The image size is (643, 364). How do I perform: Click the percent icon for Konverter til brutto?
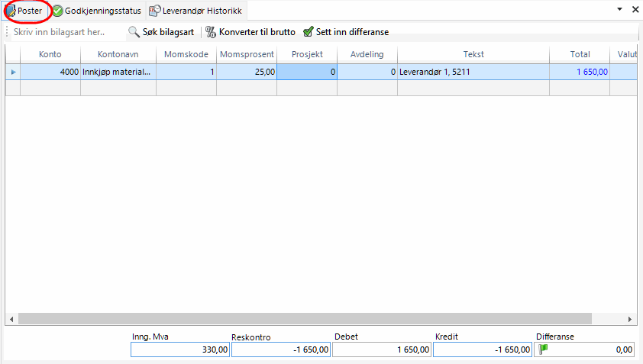click(211, 32)
